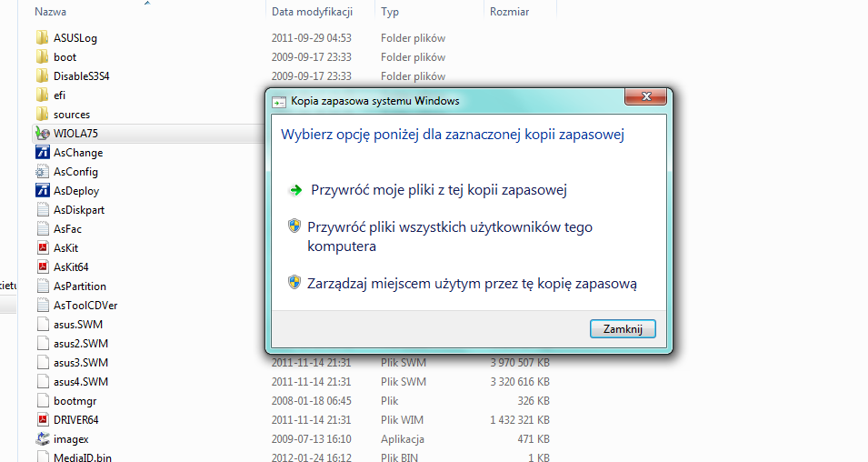Select the boot folder icon

(x=42, y=57)
